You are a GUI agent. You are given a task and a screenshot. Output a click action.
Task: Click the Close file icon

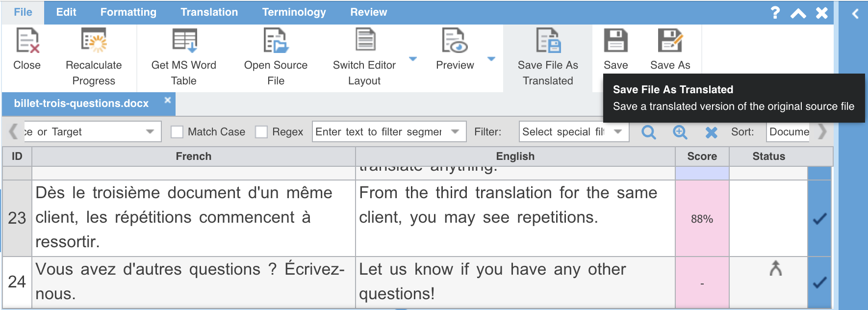tap(27, 40)
